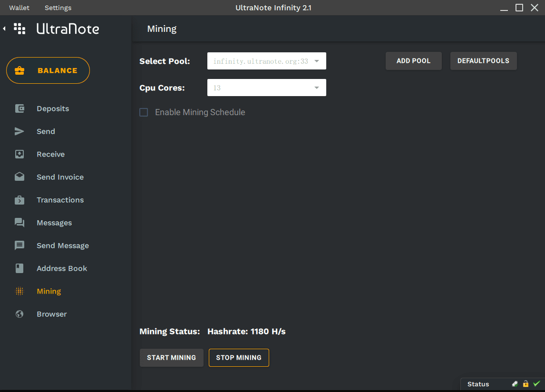
Task: Click the Messages chat bubbles icon
Action: (19, 223)
